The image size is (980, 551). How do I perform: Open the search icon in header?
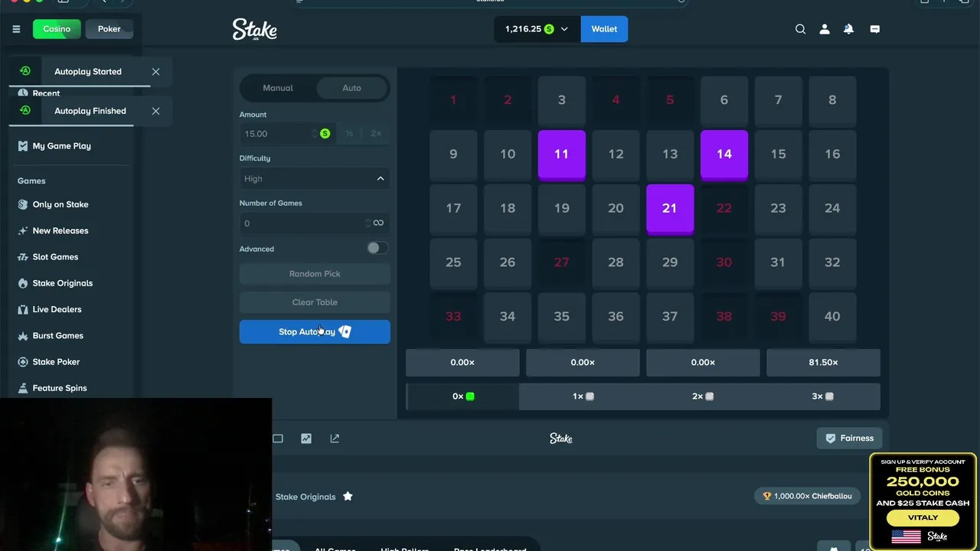(x=800, y=29)
